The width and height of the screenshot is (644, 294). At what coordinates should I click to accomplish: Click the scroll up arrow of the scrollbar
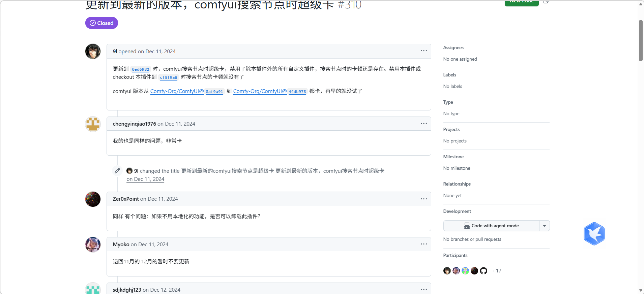point(641,4)
